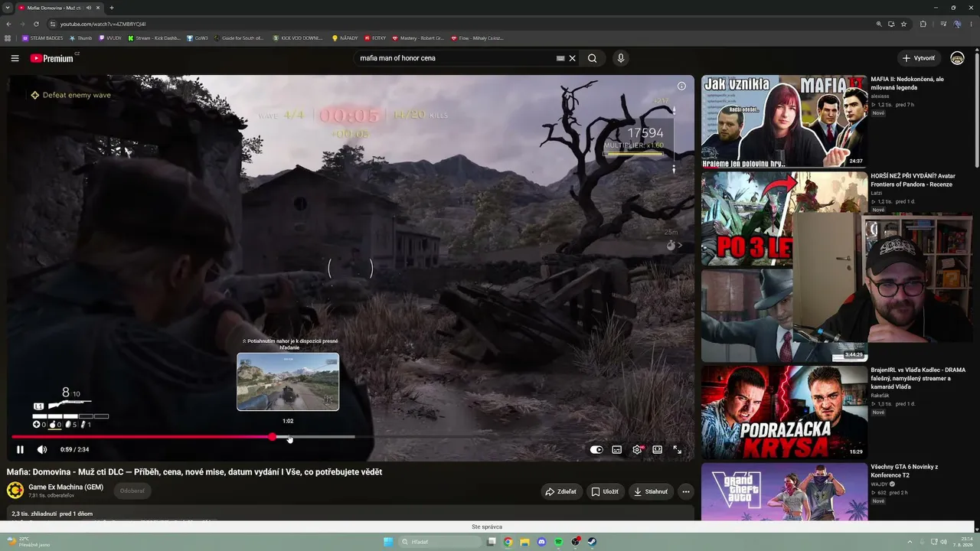Reload the current page
The height and width of the screenshot is (551, 980).
[x=36, y=24]
